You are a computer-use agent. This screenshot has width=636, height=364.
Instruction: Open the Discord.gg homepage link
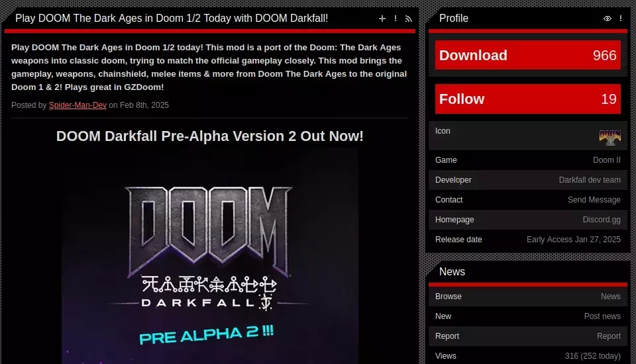pyautogui.click(x=602, y=220)
